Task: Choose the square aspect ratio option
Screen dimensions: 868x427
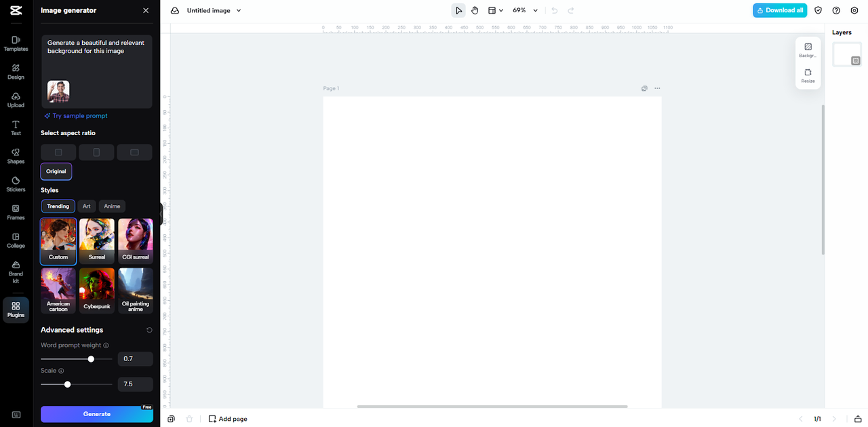Action: (x=58, y=152)
